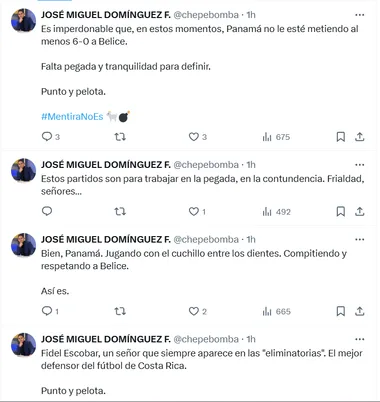Share the tweet with 492 views
380x402 pixels.
coord(359,211)
